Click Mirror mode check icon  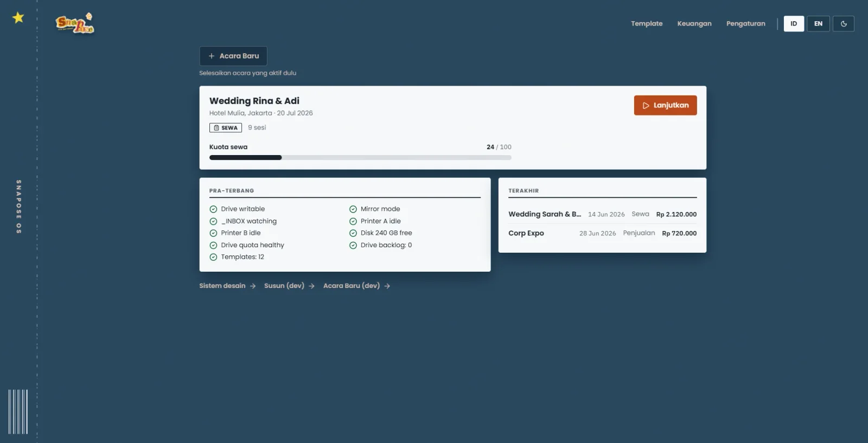point(353,209)
